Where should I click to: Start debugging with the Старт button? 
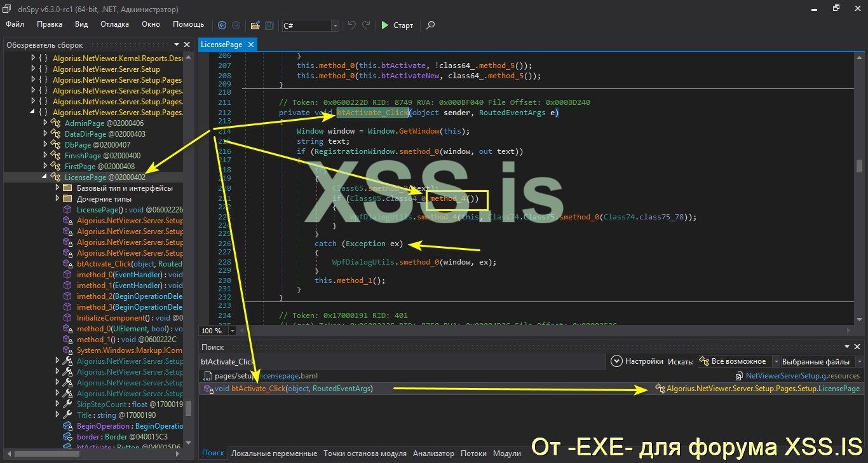(397, 25)
